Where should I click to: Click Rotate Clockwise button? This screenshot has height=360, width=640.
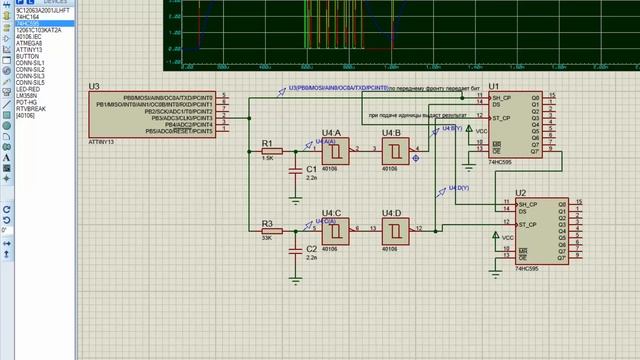tap(6, 209)
